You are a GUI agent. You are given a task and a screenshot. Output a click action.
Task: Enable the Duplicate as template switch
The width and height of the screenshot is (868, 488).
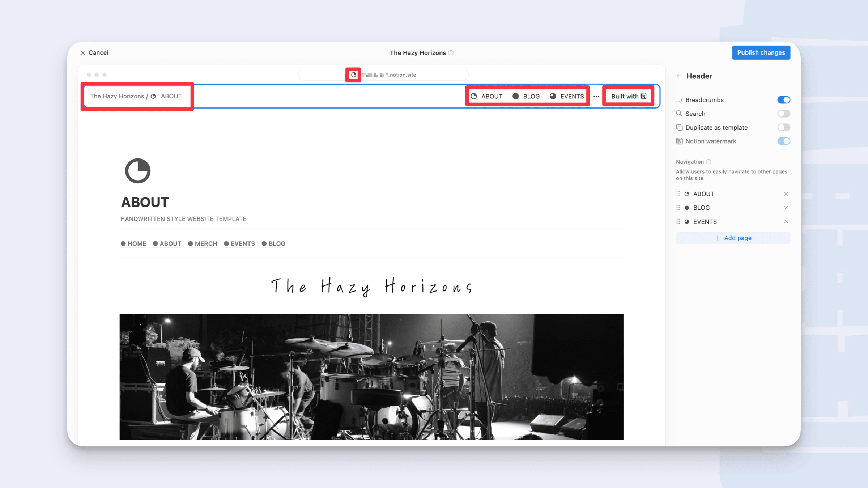pyautogui.click(x=784, y=127)
